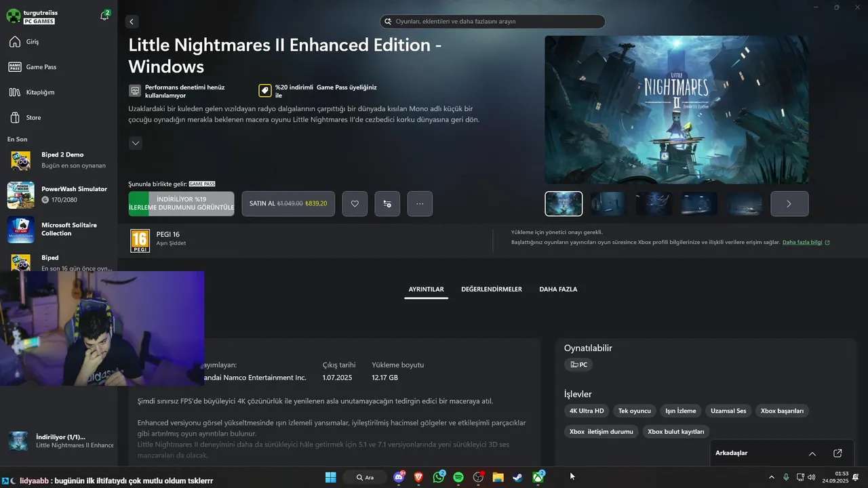868x488 pixels.
Task: Select the third screenshot thumbnail
Action: (654, 203)
